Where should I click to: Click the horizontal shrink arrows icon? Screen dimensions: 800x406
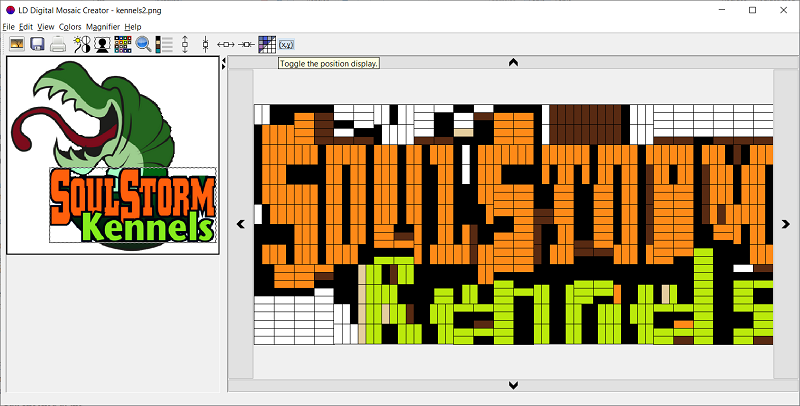[x=246, y=44]
